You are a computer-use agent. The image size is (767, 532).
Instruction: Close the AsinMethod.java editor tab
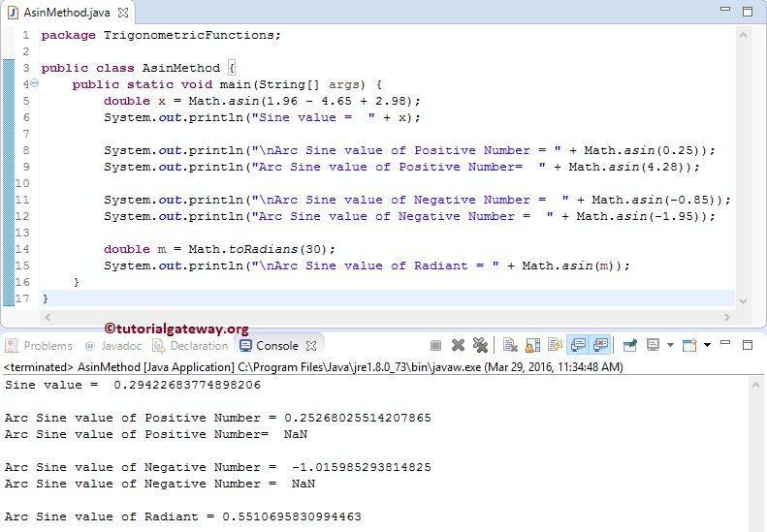tap(123, 13)
